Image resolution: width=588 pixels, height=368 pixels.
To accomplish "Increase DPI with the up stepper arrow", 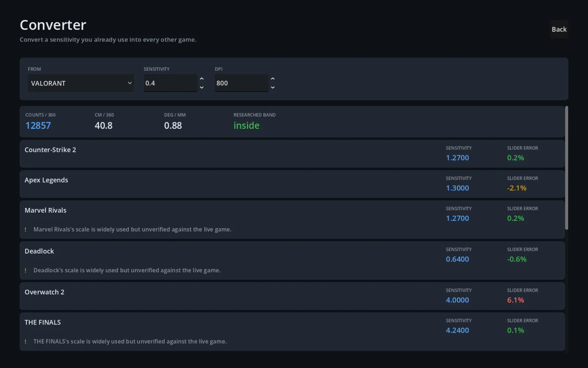I will click(x=273, y=79).
